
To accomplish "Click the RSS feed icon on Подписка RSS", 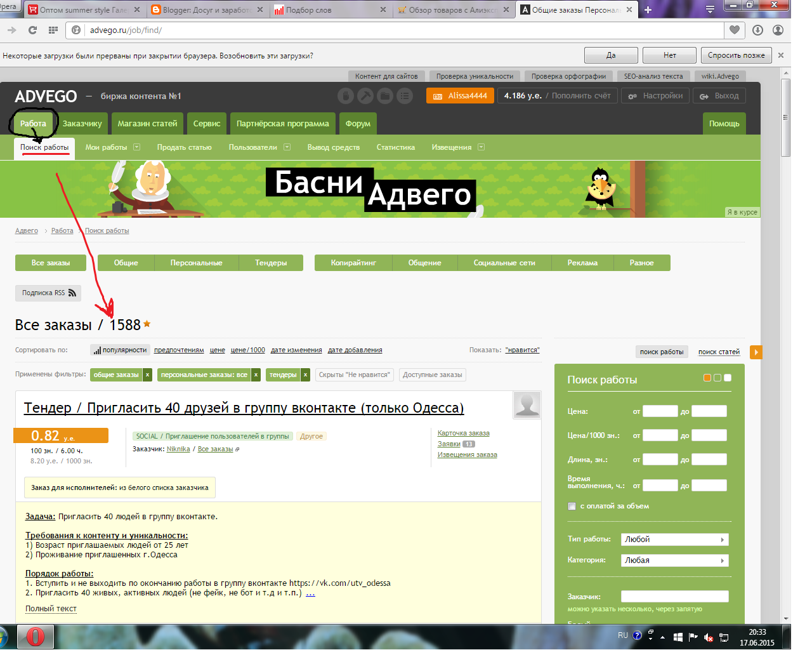I will (72, 293).
